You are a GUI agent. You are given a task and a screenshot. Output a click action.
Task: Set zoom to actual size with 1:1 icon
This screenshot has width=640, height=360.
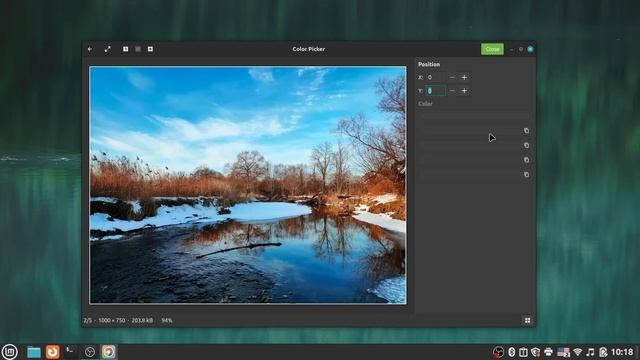click(126, 49)
